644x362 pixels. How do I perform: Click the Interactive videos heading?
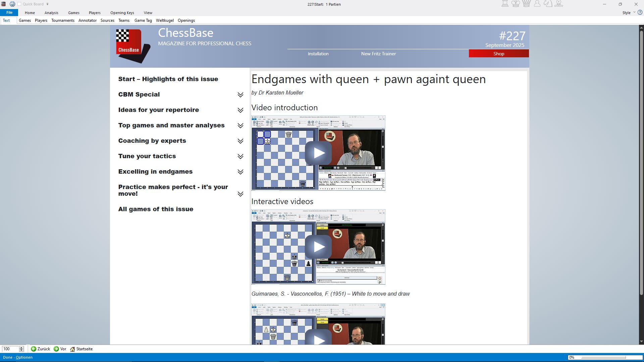[x=282, y=201]
